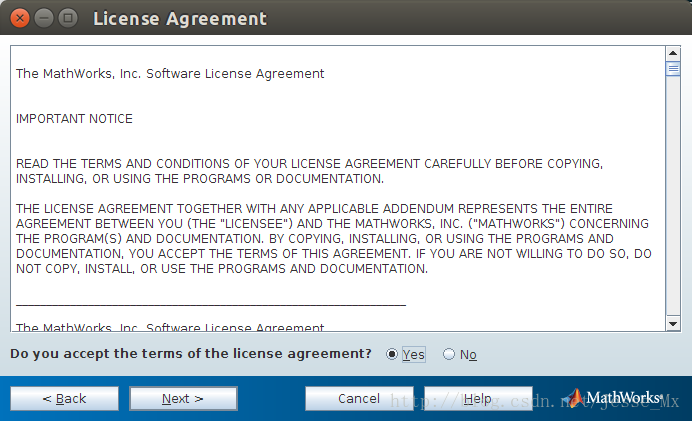Click the License Agreement title bar text
Viewport: 692px width, 421px height.
coord(179,18)
